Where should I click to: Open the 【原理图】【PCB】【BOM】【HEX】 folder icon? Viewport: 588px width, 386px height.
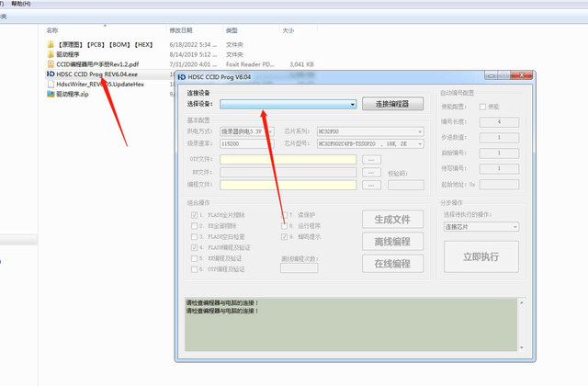click(51, 44)
